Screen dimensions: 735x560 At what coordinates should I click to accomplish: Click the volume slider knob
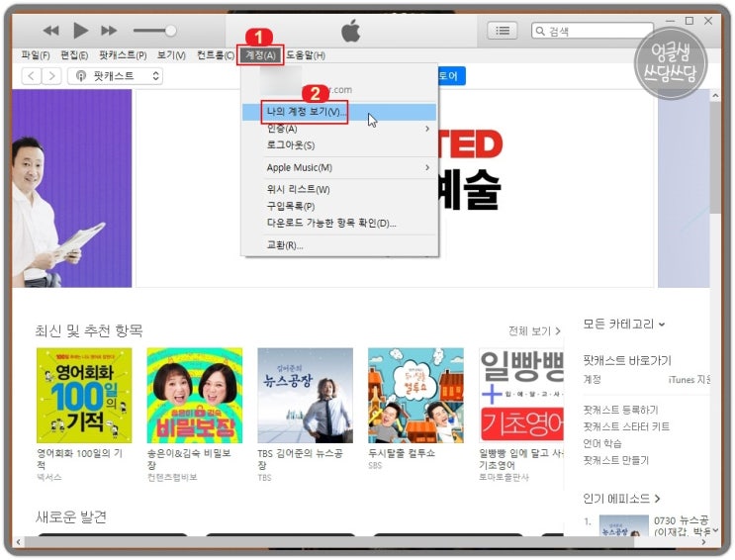point(170,31)
